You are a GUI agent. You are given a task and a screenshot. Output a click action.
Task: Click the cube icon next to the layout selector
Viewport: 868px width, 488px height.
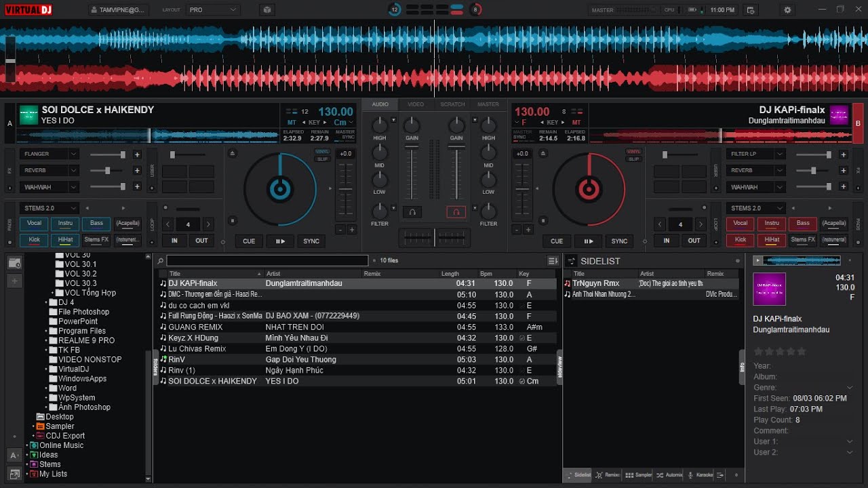click(267, 10)
